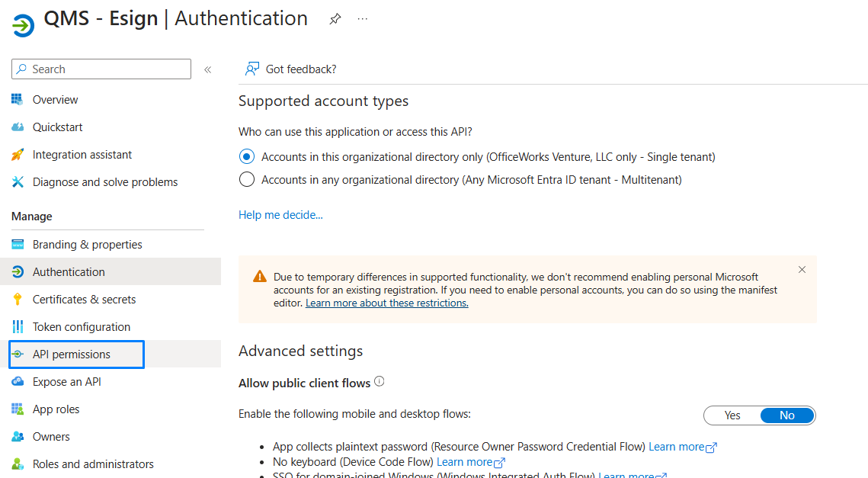Open Quickstart from sidebar
This screenshot has height=478, width=868.
(x=58, y=127)
